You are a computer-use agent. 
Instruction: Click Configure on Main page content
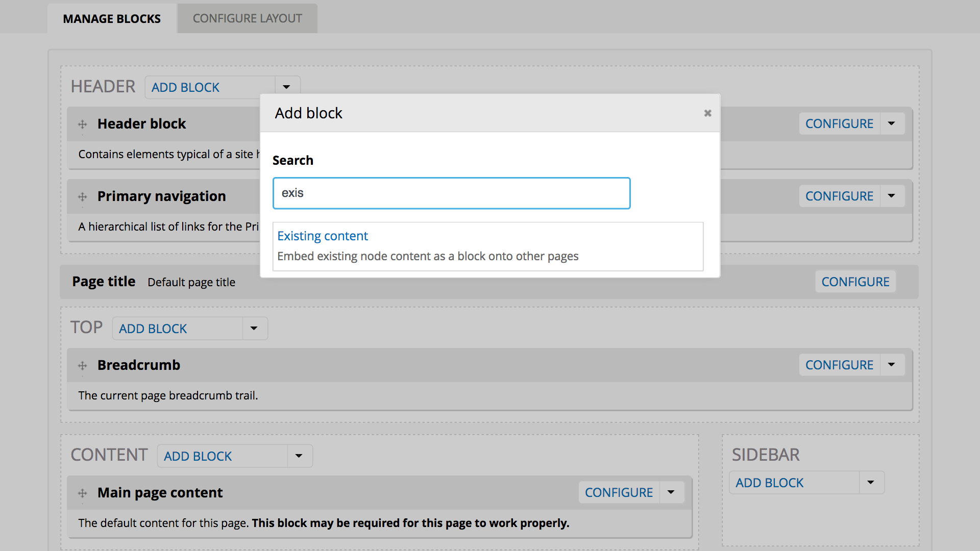618,492
